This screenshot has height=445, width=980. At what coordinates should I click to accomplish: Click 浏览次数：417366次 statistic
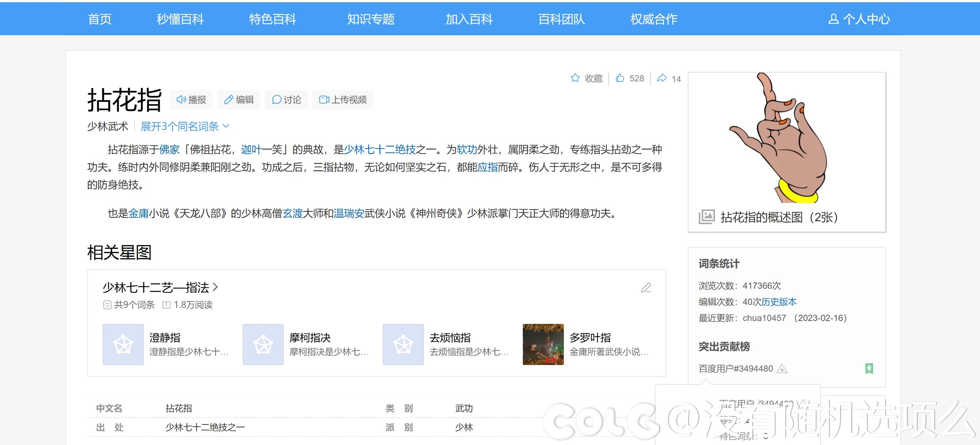coord(739,285)
